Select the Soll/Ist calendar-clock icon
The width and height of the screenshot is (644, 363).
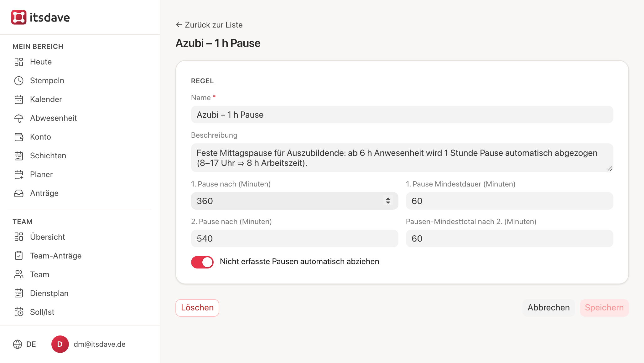coord(19,312)
